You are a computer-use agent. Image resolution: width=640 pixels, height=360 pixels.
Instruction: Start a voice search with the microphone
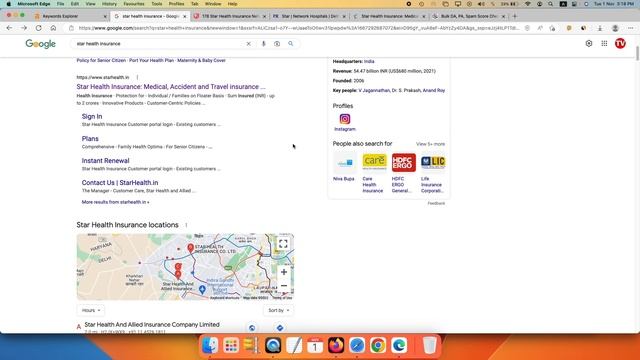coord(263,44)
